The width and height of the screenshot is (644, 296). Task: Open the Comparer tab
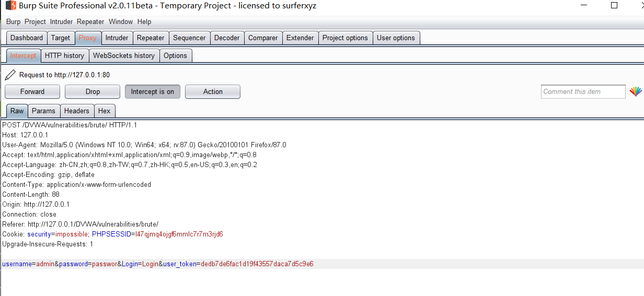[x=263, y=38]
